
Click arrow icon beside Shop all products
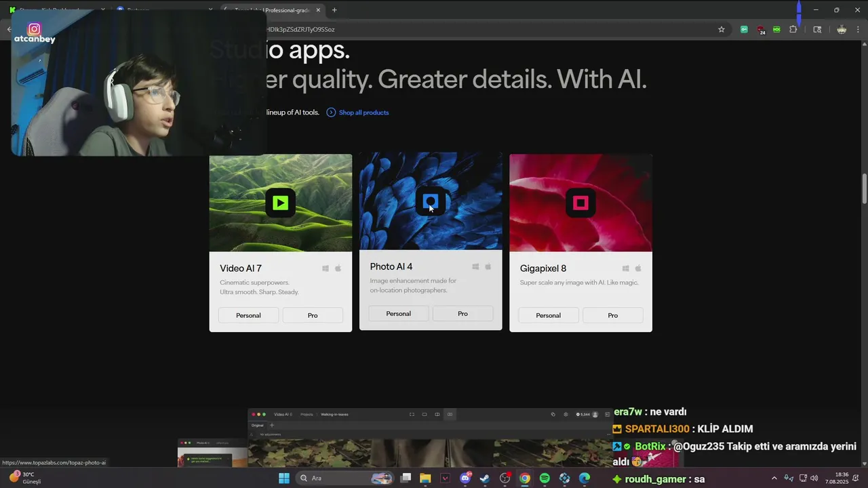coord(331,113)
